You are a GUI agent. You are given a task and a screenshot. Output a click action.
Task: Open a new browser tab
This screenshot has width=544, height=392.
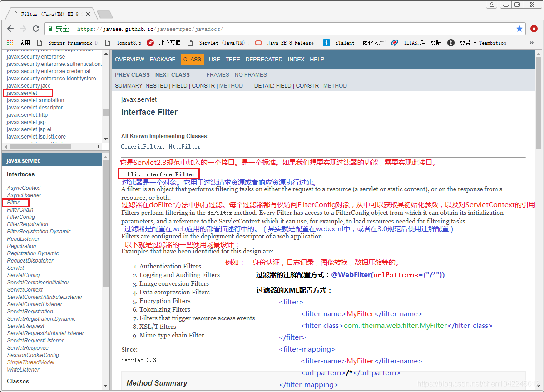(x=105, y=14)
